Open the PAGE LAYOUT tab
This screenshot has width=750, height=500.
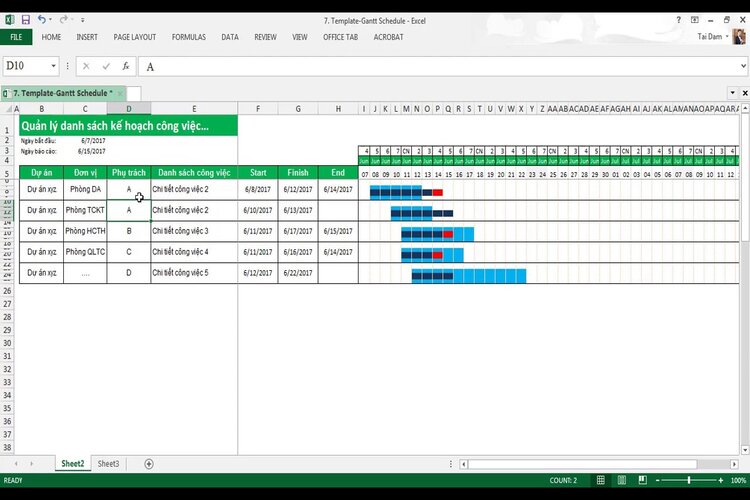[134, 37]
